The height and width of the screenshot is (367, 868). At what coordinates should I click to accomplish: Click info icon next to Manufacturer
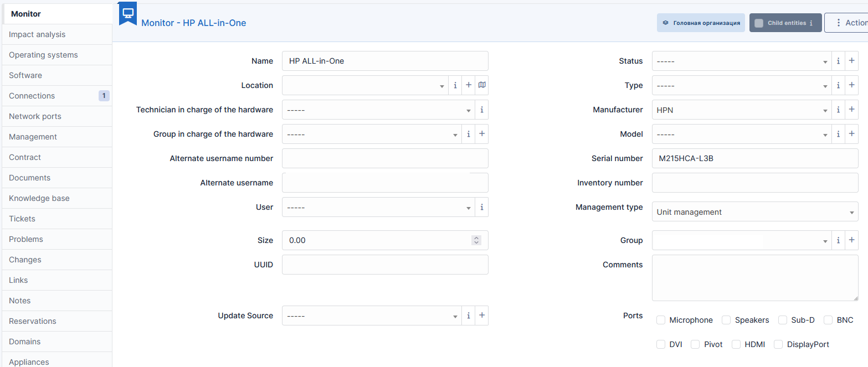[x=839, y=110]
